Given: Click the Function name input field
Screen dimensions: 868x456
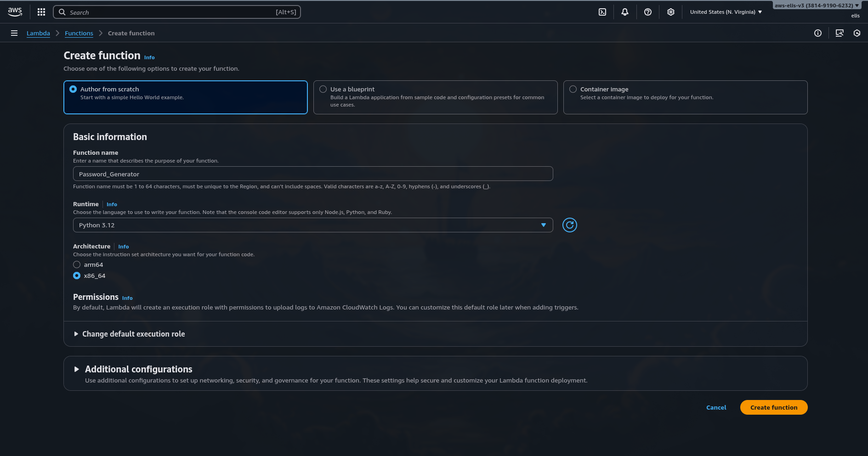Looking at the screenshot, I should coord(312,174).
